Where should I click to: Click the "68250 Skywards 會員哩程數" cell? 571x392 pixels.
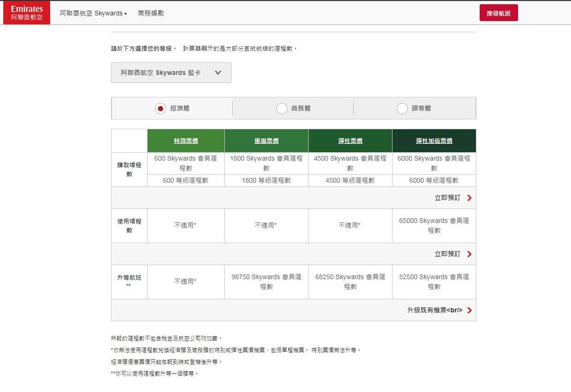tap(350, 282)
